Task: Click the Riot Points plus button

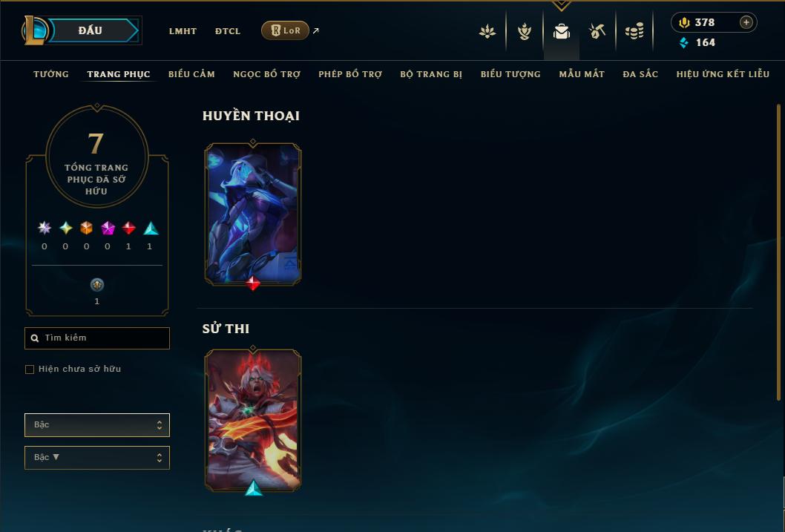Action: [746, 22]
